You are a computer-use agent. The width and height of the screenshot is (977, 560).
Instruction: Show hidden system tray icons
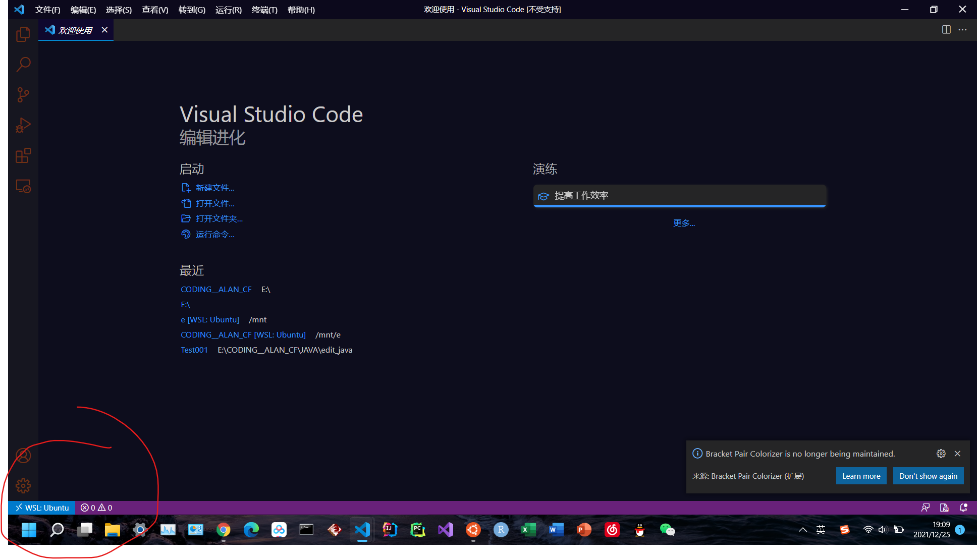(802, 530)
